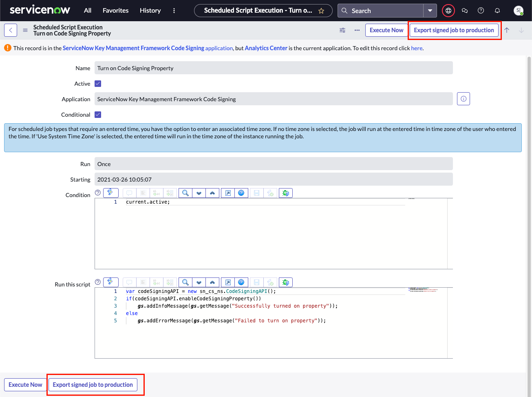The height and width of the screenshot is (397, 532).
Task: Show Application record info icon
Action: point(464,99)
